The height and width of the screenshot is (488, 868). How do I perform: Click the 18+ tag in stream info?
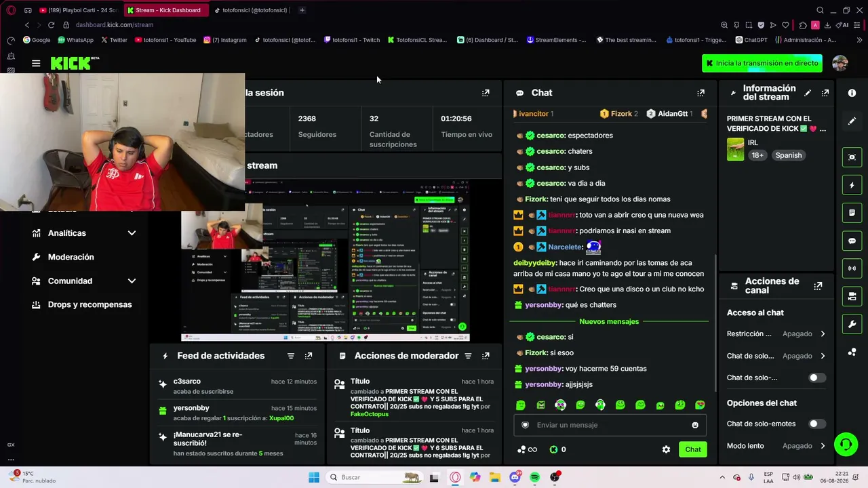pos(757,155)
